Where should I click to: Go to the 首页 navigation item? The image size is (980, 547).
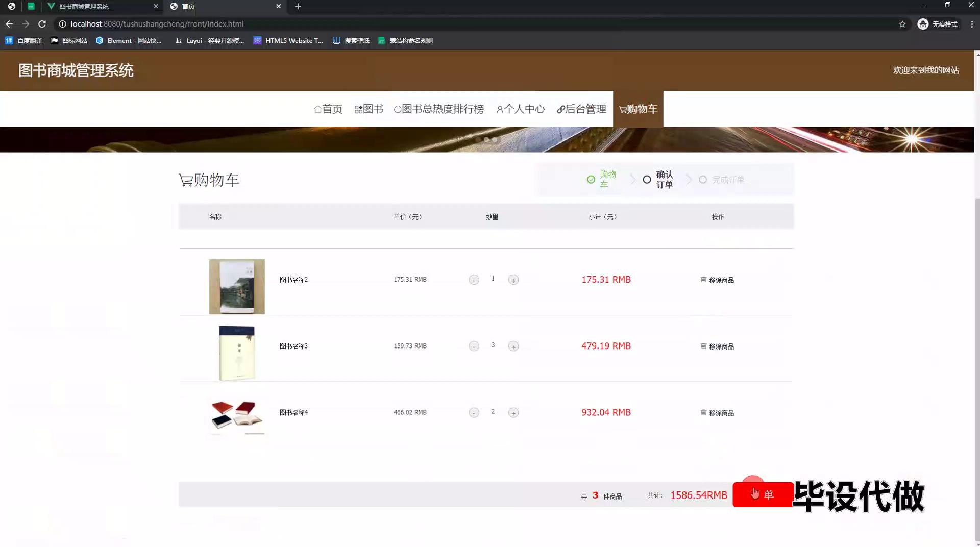click(x=328, y=109)
